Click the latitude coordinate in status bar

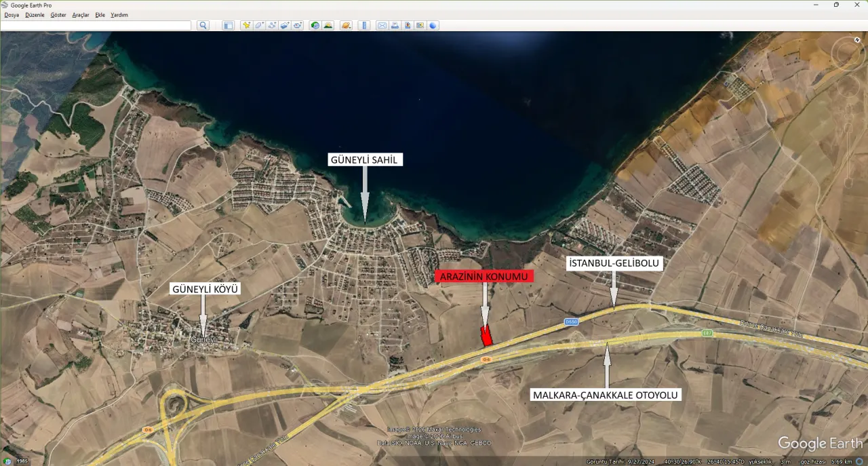pos(683,461)
